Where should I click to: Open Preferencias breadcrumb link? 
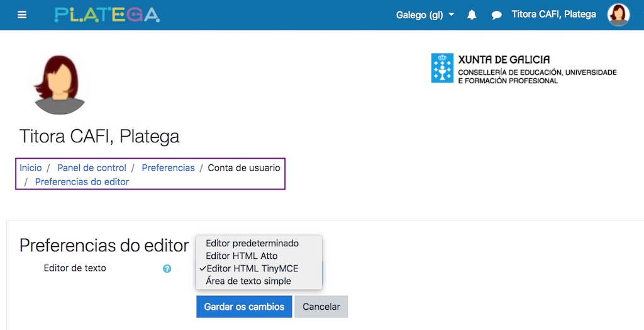(168, 168)
